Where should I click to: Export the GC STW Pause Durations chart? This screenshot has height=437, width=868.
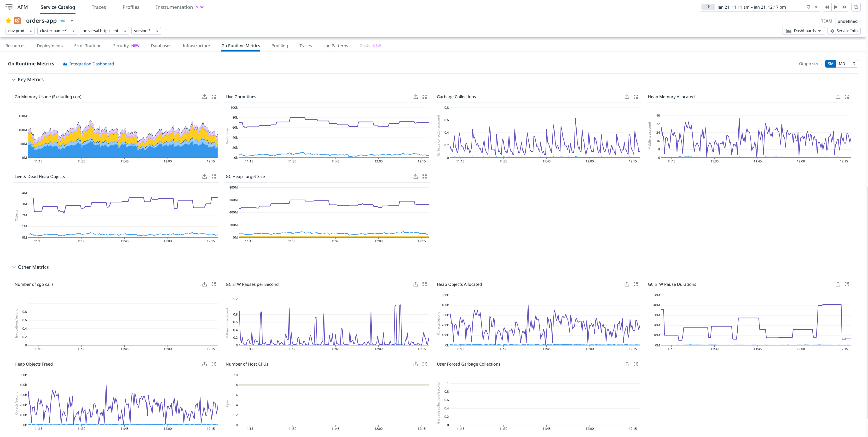point(838,284)
